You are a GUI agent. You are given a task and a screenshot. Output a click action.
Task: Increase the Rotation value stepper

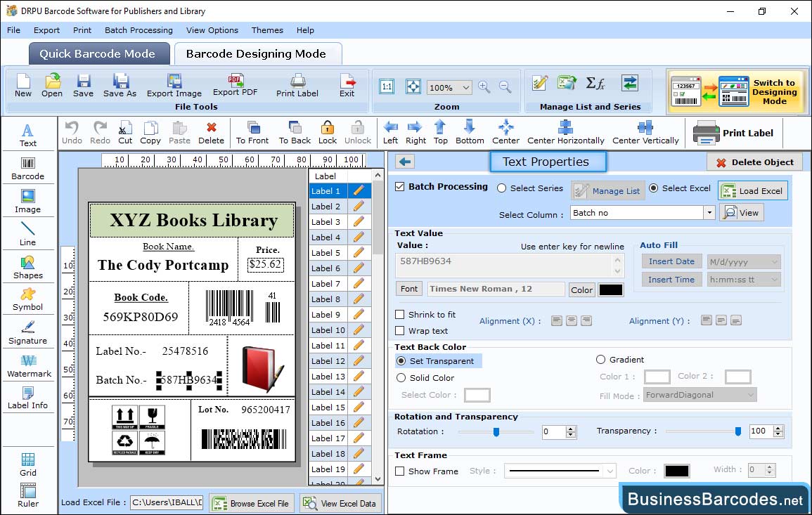pos(571,429)
